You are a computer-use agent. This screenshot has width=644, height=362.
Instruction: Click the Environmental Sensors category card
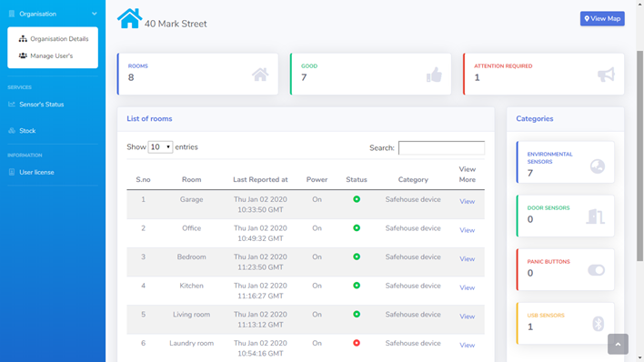(x=565, y=162)
